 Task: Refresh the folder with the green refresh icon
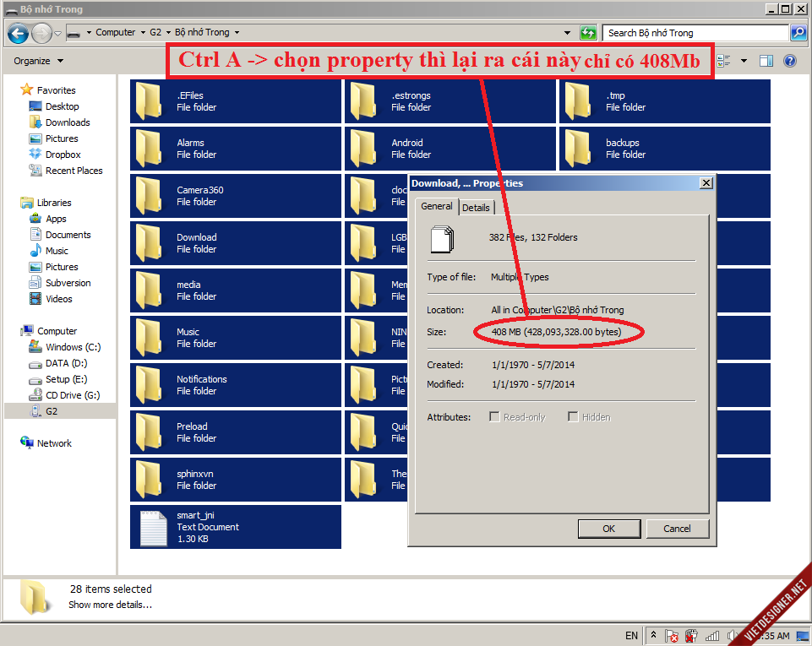[x=588, y=33]
